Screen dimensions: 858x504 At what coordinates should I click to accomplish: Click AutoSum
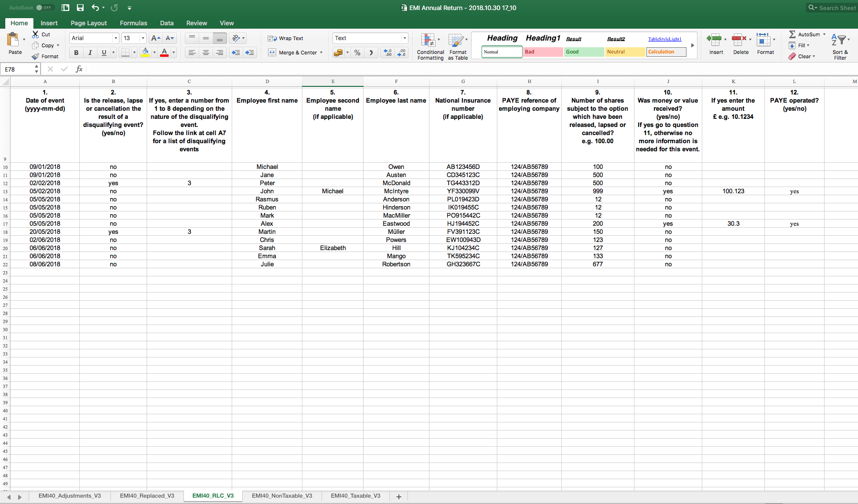[804, 34]
